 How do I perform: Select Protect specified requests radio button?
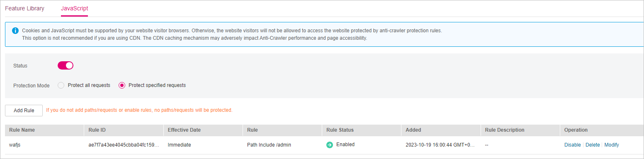click(122, 85)
